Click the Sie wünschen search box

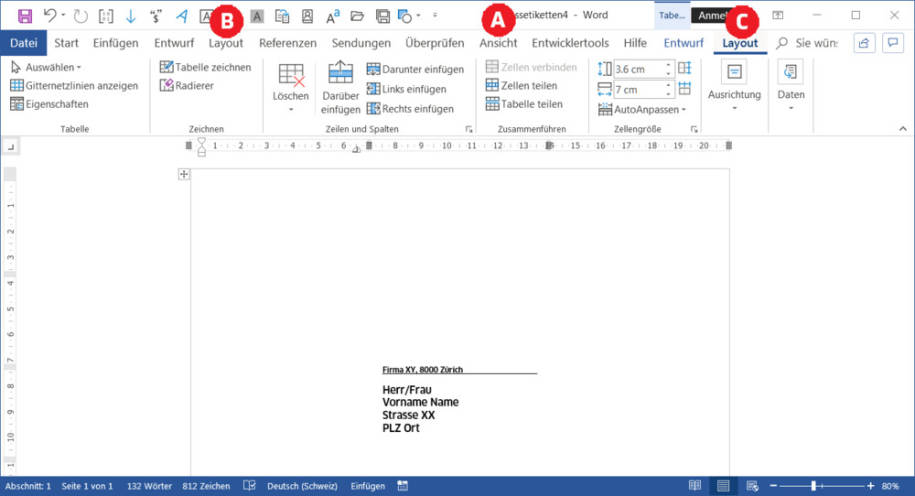pyautogui.click(x=808, y=43)
